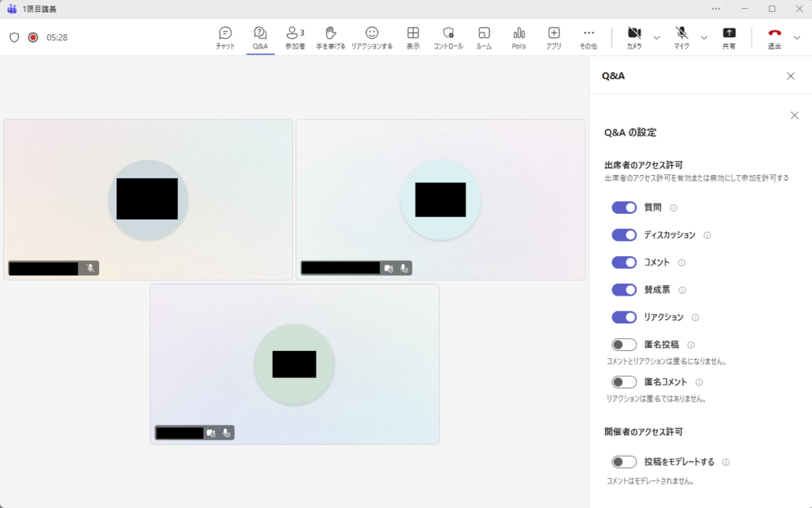Open その他 (More) menu
The height and width of the screenshot is (508, 812).
tap(588, 37)
